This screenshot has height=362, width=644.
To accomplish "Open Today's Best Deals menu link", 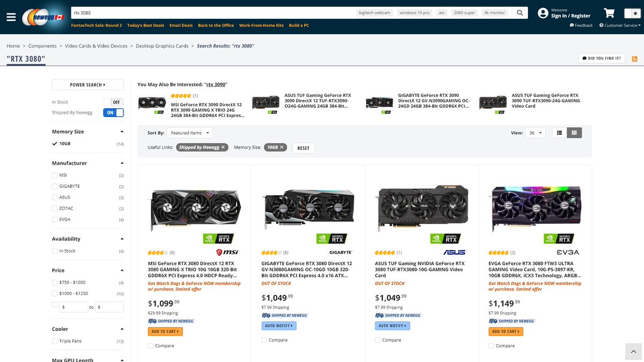I will point(145,25).
